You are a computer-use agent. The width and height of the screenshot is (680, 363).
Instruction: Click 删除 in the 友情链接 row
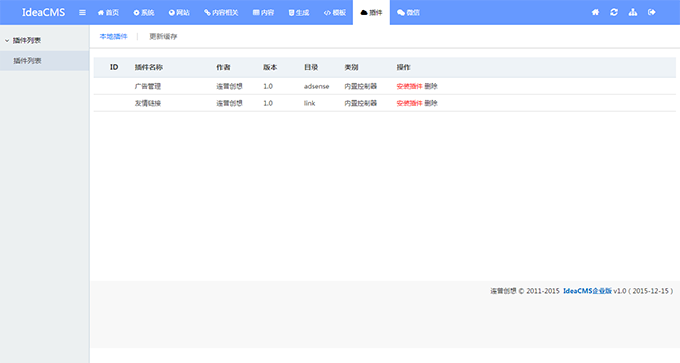pos(431,103)
